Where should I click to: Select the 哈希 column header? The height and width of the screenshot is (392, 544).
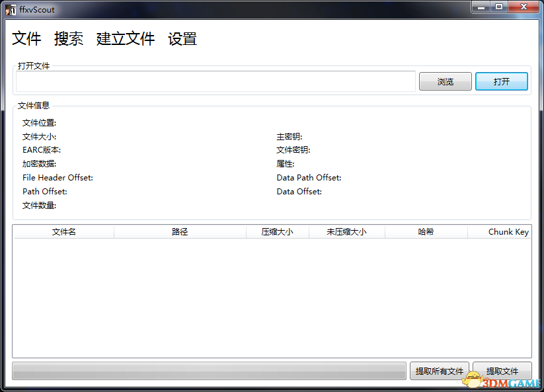tap(426, 232)
